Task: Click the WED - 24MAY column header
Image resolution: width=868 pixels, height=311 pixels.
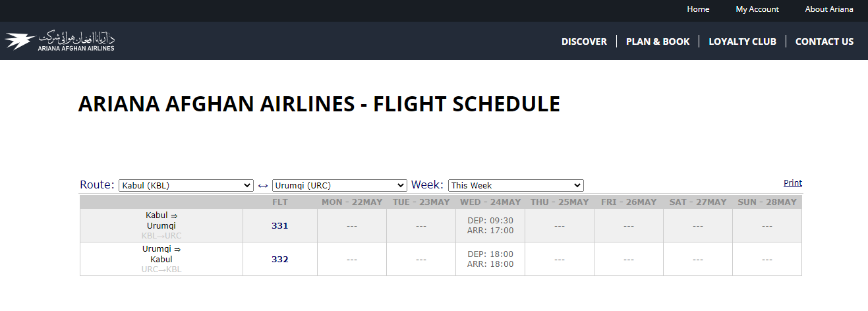Action: click(x=490, y=202)
